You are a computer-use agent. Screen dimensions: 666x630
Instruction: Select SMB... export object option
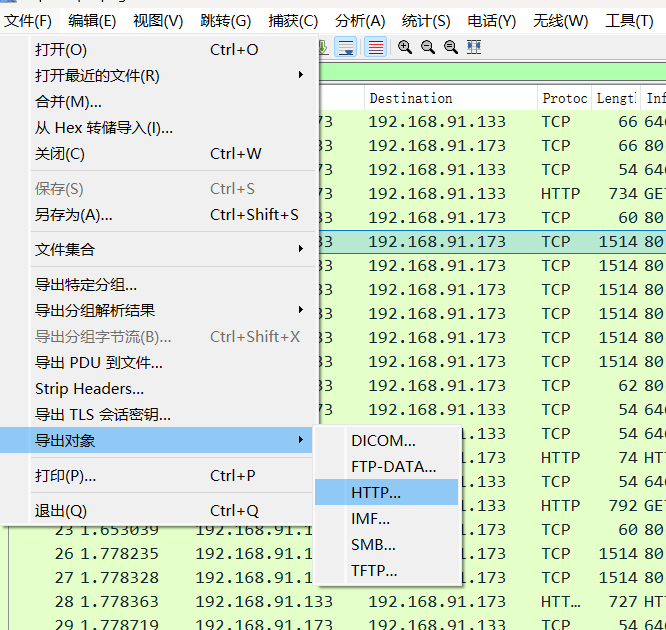[387, 544]
